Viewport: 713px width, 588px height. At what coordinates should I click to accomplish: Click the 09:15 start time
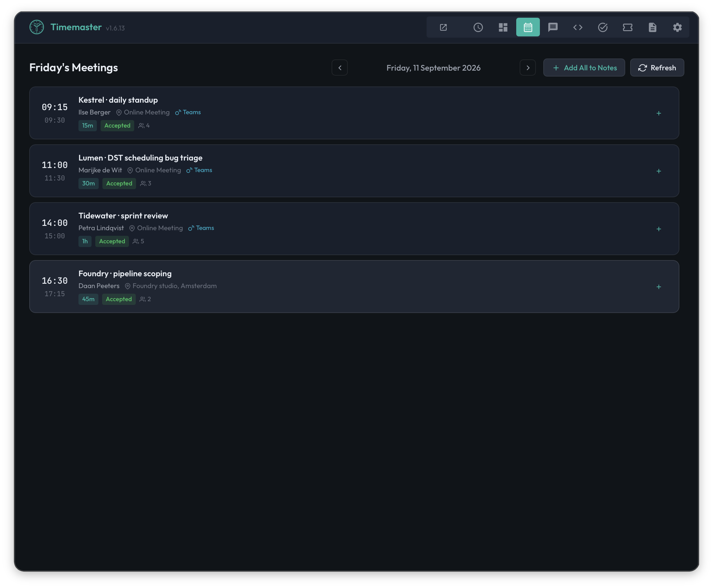[x=54, y=107]
